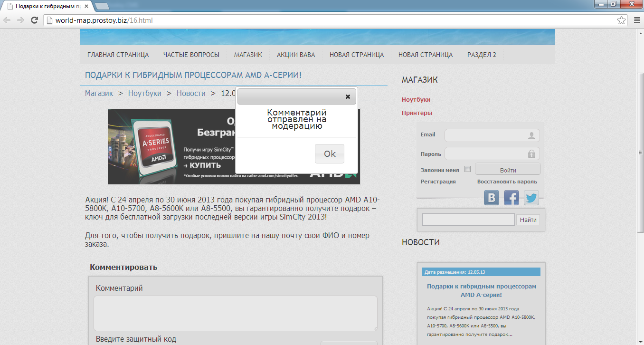Open the first "Новая страница" menu item

click(x=357, y=55)
